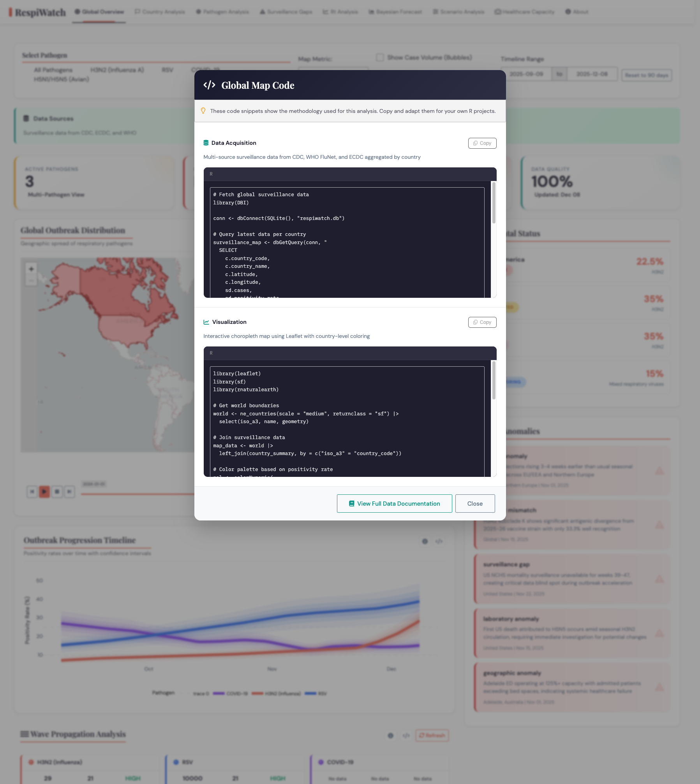Click the Data Acquisition database icon
The height and width of the screenshot is (784, 700).
[206, 142]
